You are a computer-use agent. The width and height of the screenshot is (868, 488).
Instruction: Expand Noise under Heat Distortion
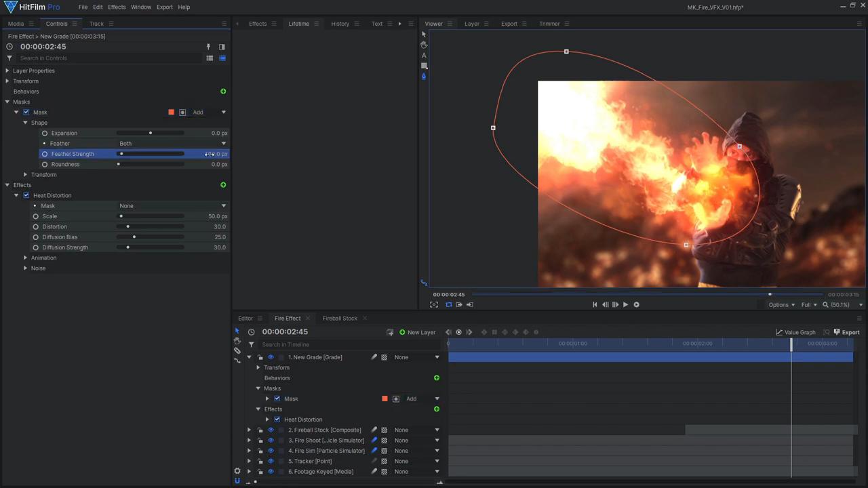coord(26,268)
